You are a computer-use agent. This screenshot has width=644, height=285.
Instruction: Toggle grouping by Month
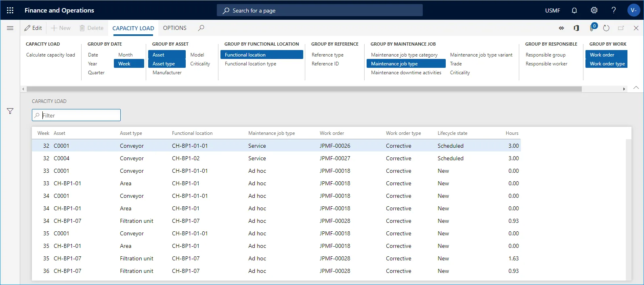[x=126, y=55]
